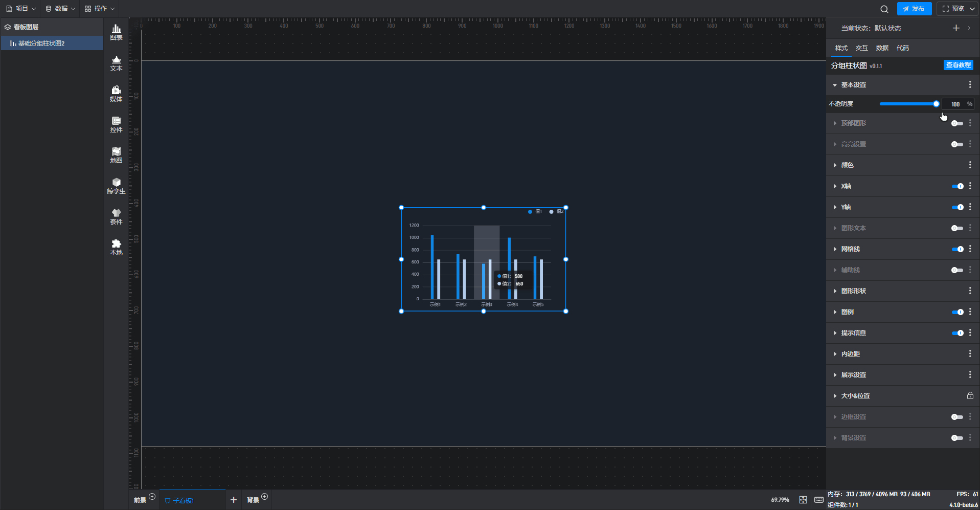Click the search magnifier icon in top bar
Screen dimensions: 980x510
pyautogui.click(x=884, y=9)
